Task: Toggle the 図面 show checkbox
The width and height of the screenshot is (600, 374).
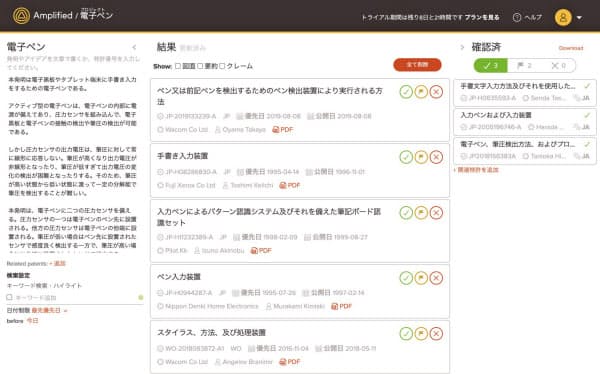Action: click(x=178, y=66)
